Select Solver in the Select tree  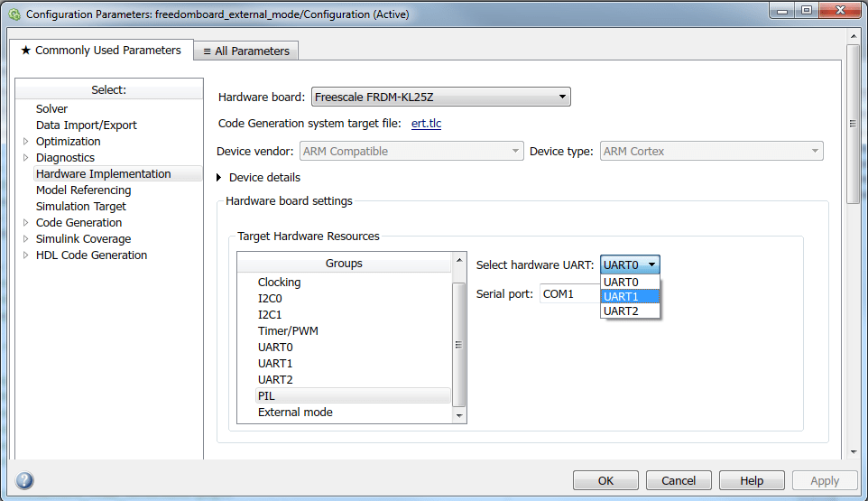[52, 109]
